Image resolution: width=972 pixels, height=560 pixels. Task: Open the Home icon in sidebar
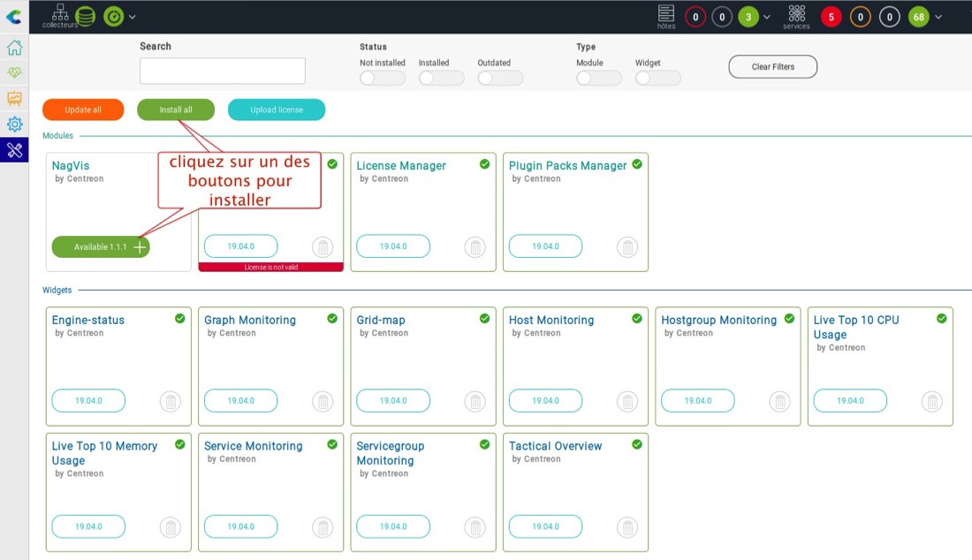[14, 48]
